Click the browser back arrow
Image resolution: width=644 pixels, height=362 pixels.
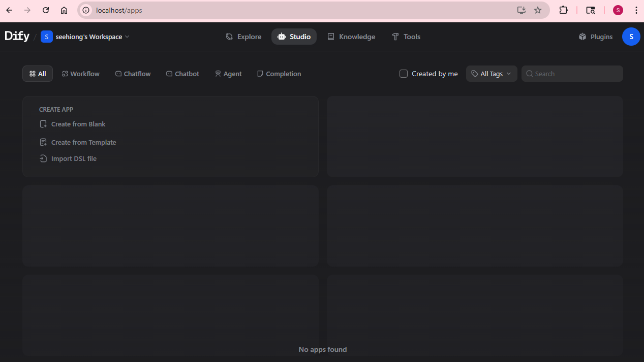[x=9, y=10]
